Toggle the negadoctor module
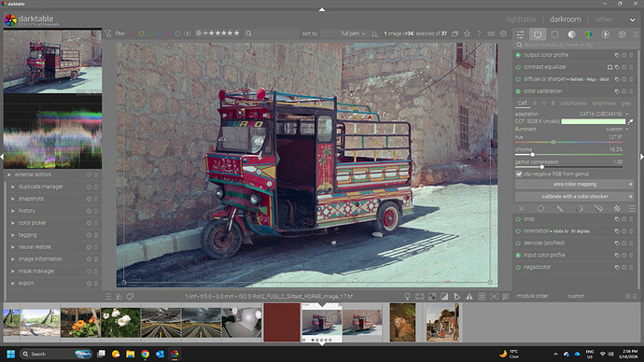The height and width of the screenshot is (362, 644). (x=518, y=267)
